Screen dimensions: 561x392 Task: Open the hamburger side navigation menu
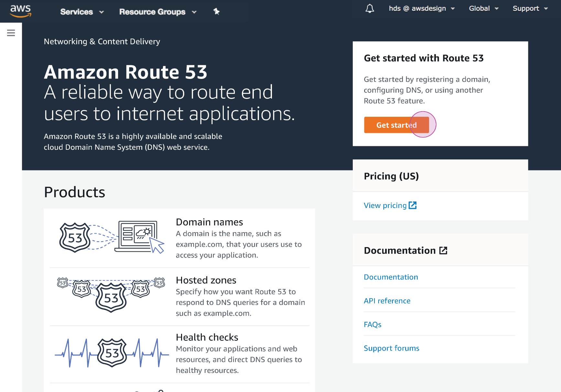11,33
